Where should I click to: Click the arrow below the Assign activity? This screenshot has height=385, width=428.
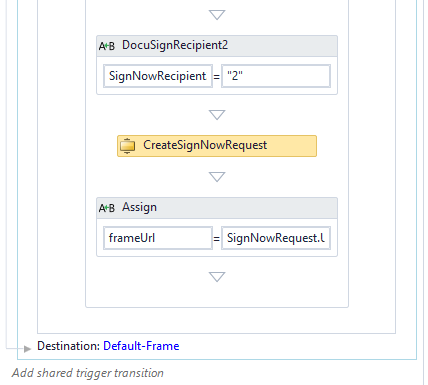coord(217,277)
